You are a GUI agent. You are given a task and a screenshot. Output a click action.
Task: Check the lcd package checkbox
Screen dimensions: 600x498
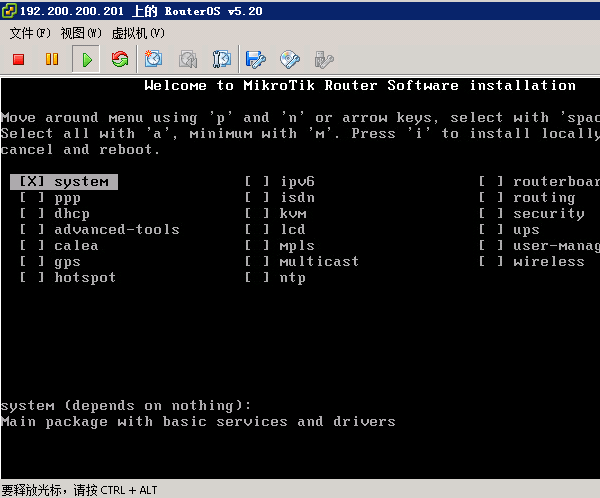coord(257,229)
